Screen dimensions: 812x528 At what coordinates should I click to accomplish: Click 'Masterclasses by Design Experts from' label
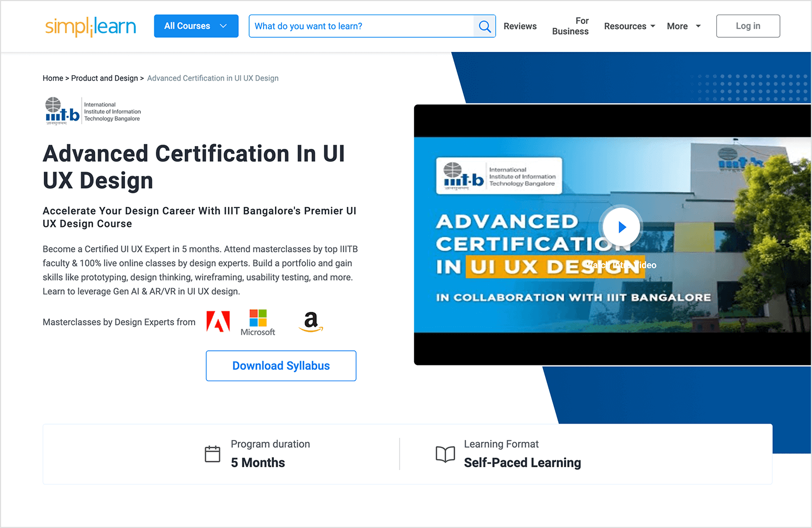(x=119, y=322)
